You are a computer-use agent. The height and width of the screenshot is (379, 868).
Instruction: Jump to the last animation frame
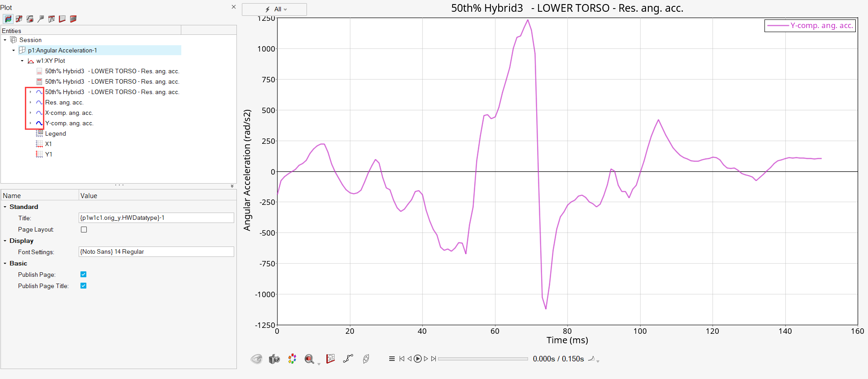point(434,359)
